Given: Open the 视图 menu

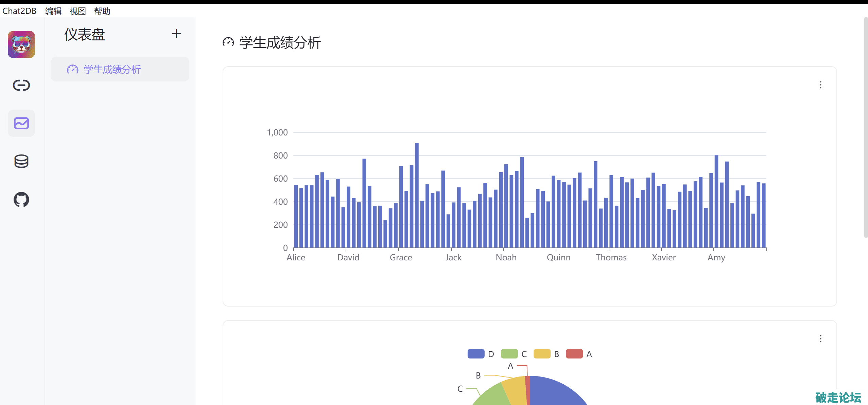Looking at the screenshot, I should (x=78, y=11).
